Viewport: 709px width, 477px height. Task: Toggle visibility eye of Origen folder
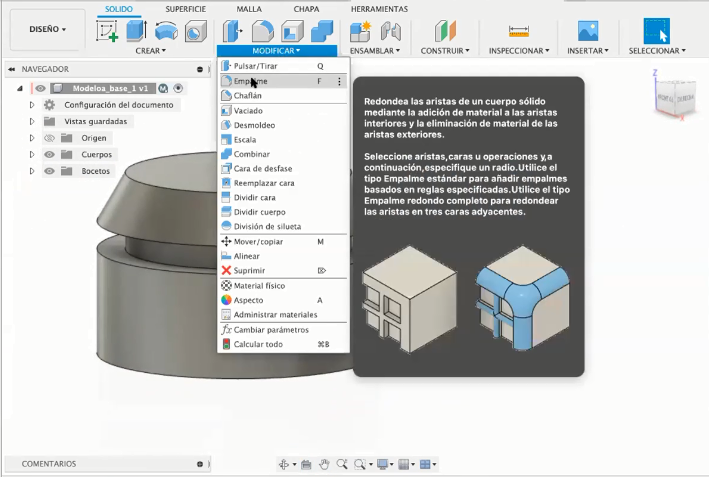click(50, 138)
